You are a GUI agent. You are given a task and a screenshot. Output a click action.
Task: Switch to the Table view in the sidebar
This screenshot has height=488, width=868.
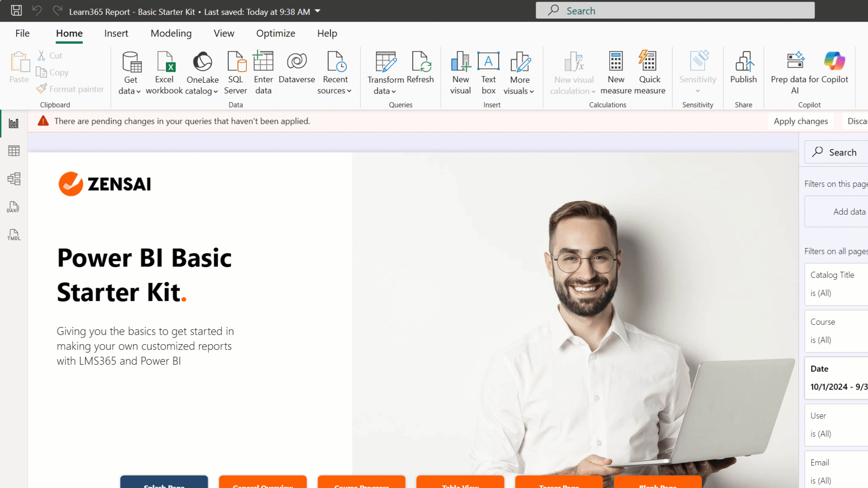pos(14,151)
